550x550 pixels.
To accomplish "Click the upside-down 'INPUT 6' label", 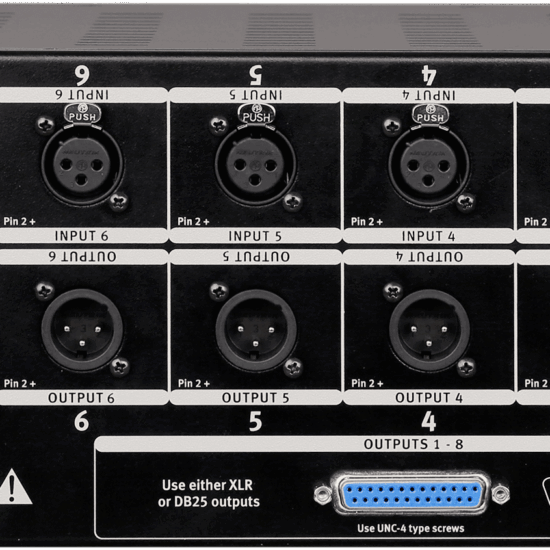I will pos(82,95).
